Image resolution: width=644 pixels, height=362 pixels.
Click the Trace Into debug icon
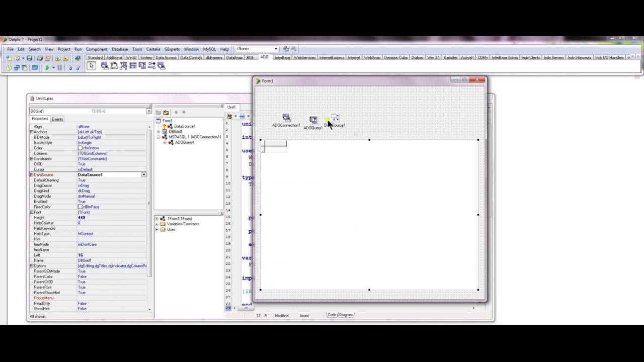point(70,67)
